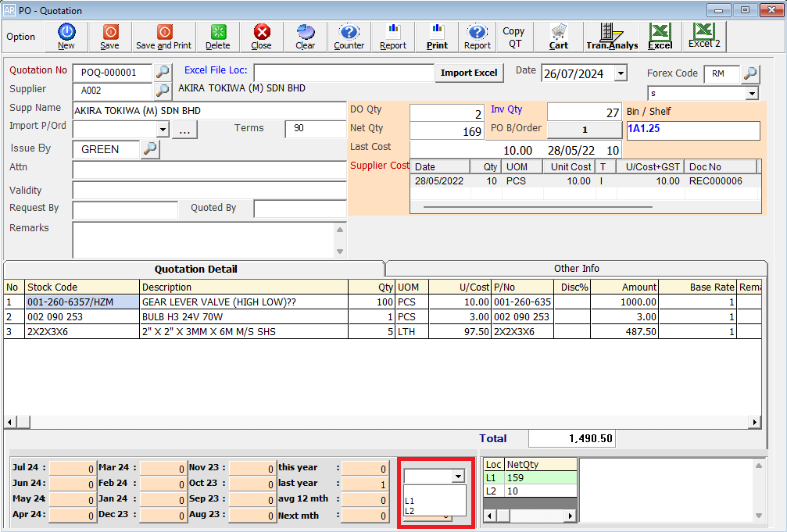Click the Bin / Shelf field 1A1.25
Viewport: 787px width, 532px height.
tap(693, 130)
